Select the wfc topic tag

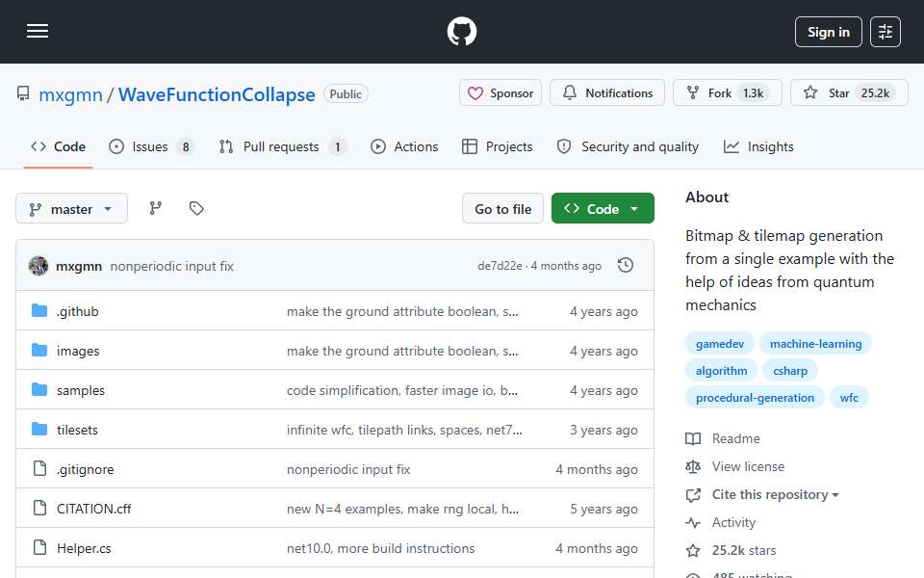[x=849, y=398]
